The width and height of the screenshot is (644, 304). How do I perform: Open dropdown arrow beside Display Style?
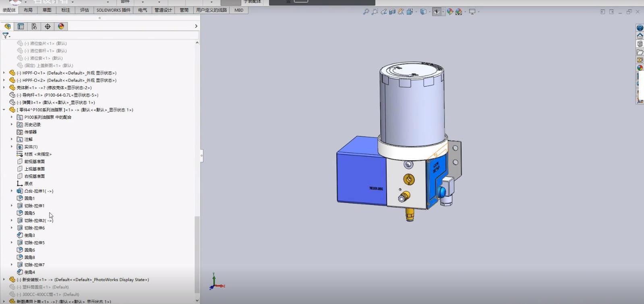click(429, 12)
